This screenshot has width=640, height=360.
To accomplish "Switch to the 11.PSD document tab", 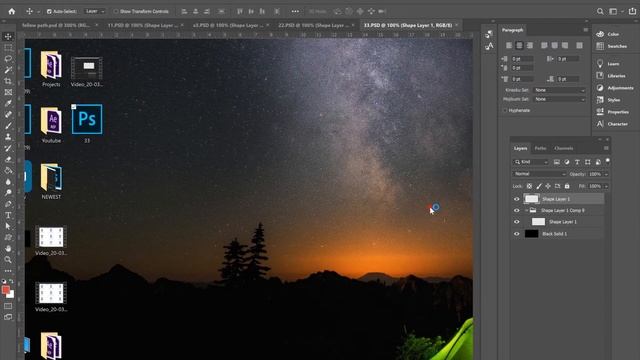I will tap(142, 25).
